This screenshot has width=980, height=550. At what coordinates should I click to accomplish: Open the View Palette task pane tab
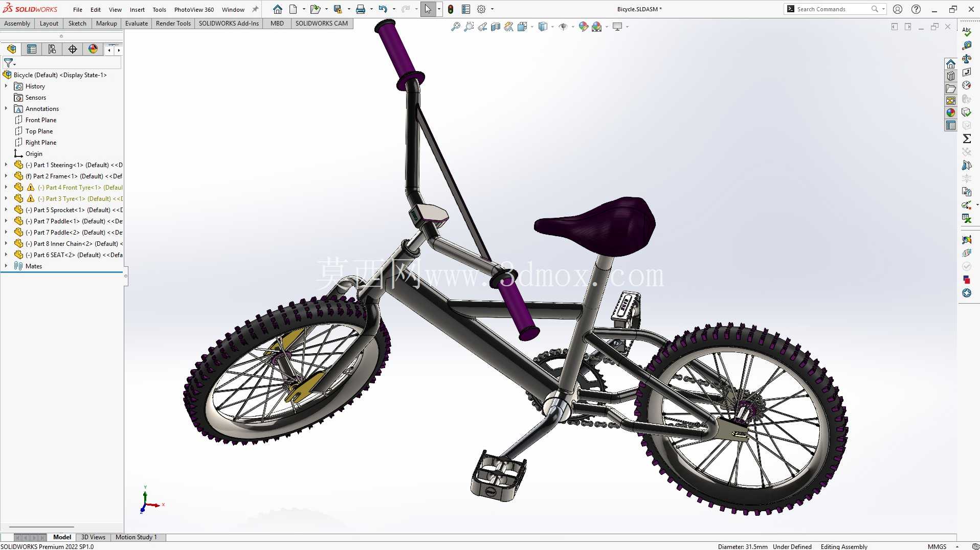coord(951,101)
